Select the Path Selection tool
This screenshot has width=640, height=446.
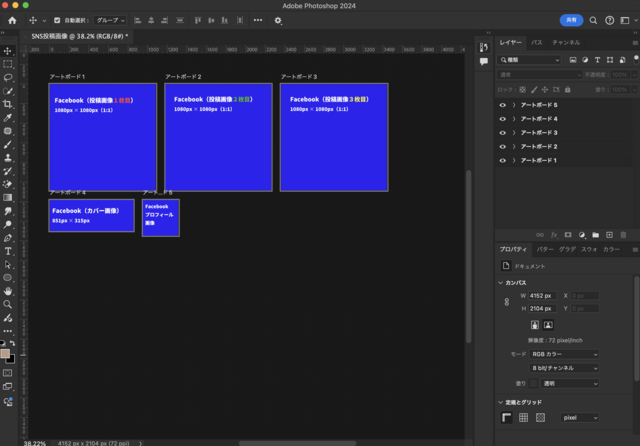pos(7,264)
